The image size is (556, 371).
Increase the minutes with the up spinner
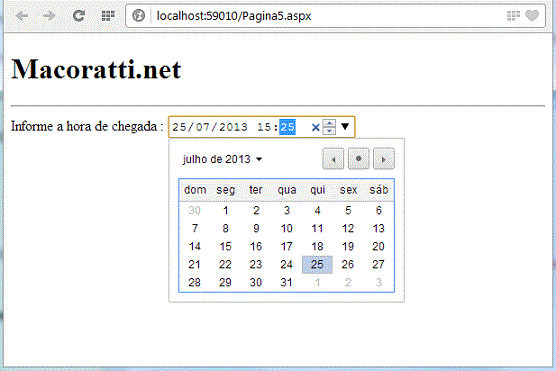click(x=329, y=123)
